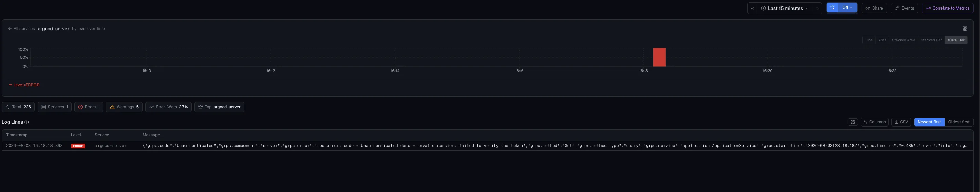Image resolution: width=980 pixels, height=192 pixels.
Task: Select Newest first sort order
Action: click(929, 122)
